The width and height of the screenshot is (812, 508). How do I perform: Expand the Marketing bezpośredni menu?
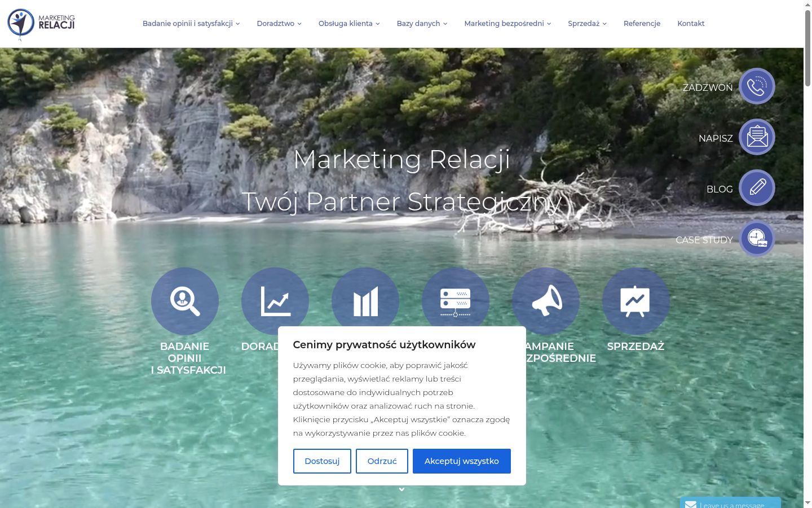pyautogui.click(x=507, y=24)
